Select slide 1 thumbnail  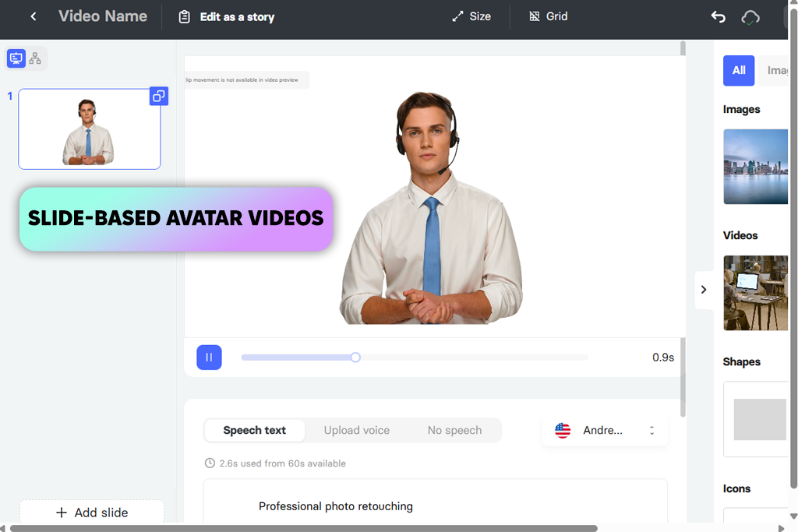(90, 129)
